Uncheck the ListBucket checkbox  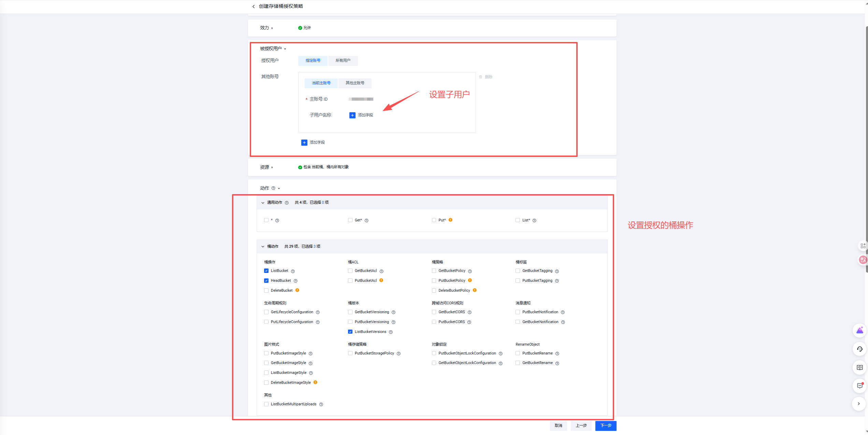pos(266,271)
